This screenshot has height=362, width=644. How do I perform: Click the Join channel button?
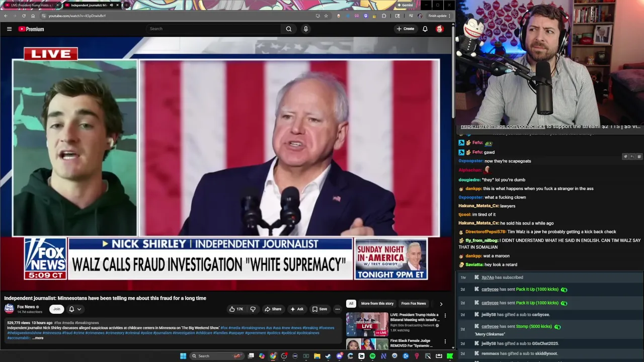pos(57,309)
